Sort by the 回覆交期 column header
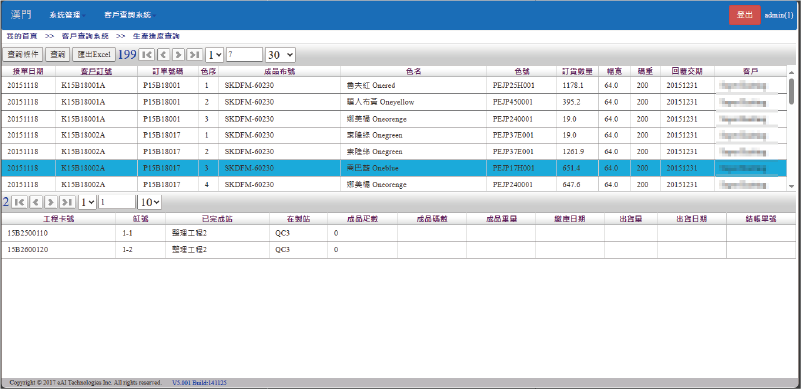The width and height of the screenshot is (801, 389). (x=688, y=72)
